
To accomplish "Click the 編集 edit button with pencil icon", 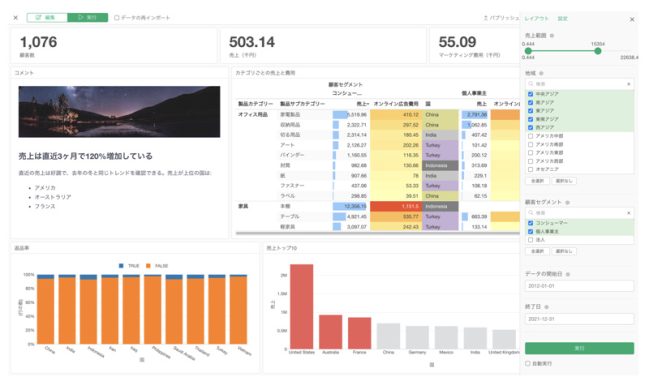I will [46, 17].
